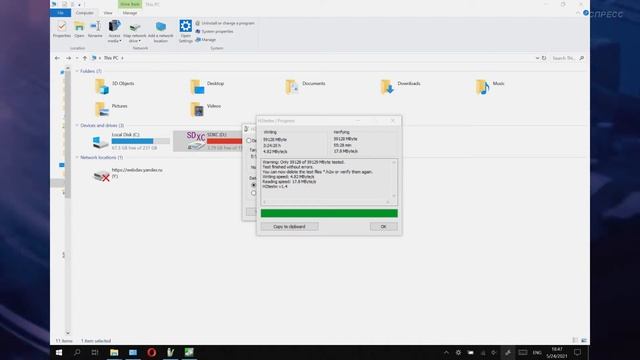The width and height of the screenshot is (640, 360).
Task: Open File Explorer from the taskbar
Action: click(114, 352)
